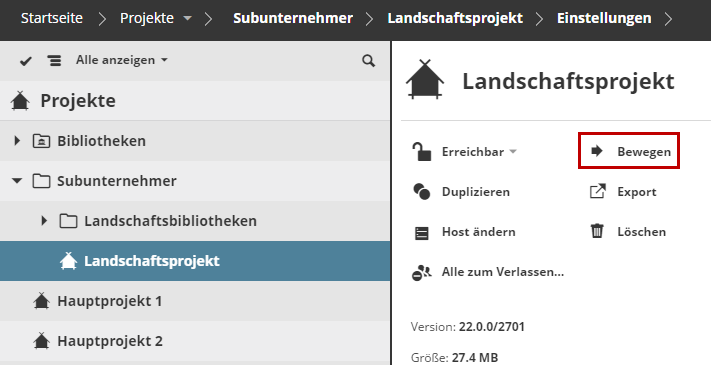Click the Erreichbar label
This screenshot has width=711, height=365.
473,152
